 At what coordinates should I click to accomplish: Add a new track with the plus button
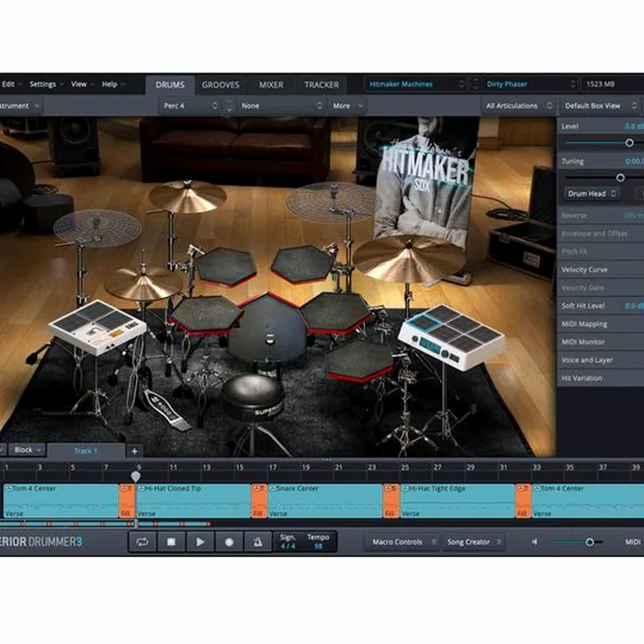[134, 451]
